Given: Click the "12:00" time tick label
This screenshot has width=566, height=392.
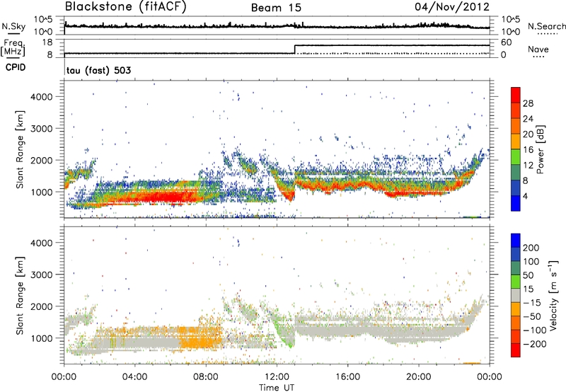Looking at the screenshot, I should 277,377.
